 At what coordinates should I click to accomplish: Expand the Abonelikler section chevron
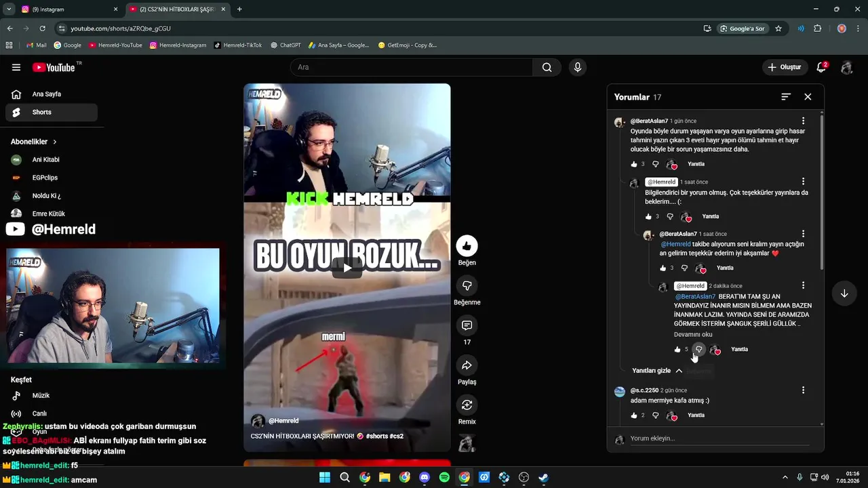[55, 142]
